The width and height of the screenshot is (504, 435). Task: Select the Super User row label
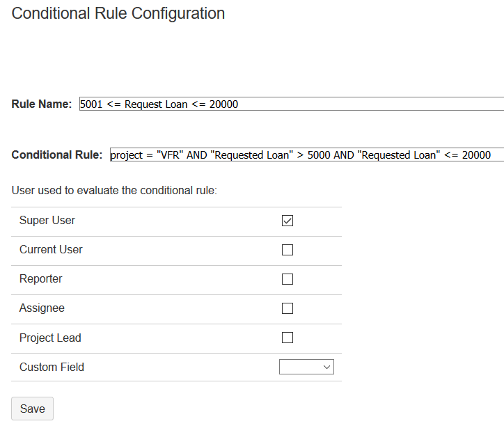47,221
